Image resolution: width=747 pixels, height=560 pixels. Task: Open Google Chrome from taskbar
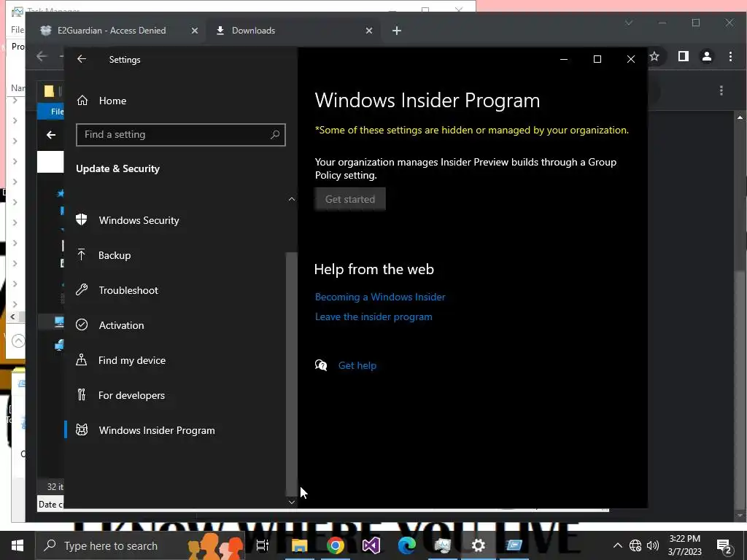pos(336,545)
